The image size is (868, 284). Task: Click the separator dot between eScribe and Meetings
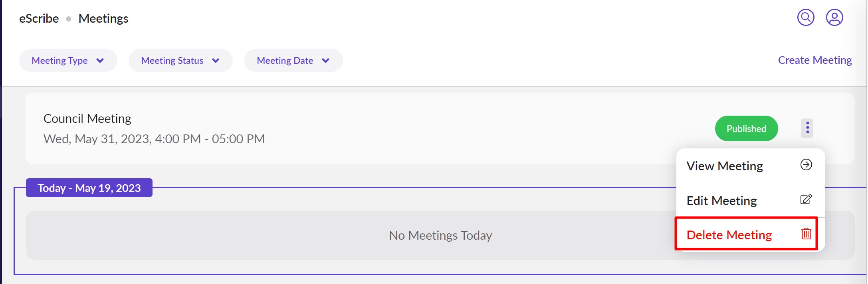[68, 18]
